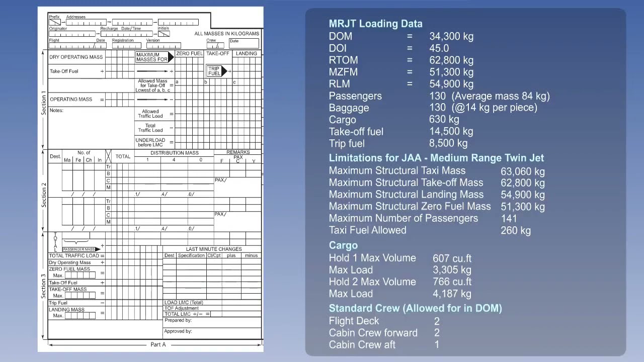Select the "DRY OPERATING MASS" row label in Section 1
644x362 pixels.
click(x=76, y=57)
